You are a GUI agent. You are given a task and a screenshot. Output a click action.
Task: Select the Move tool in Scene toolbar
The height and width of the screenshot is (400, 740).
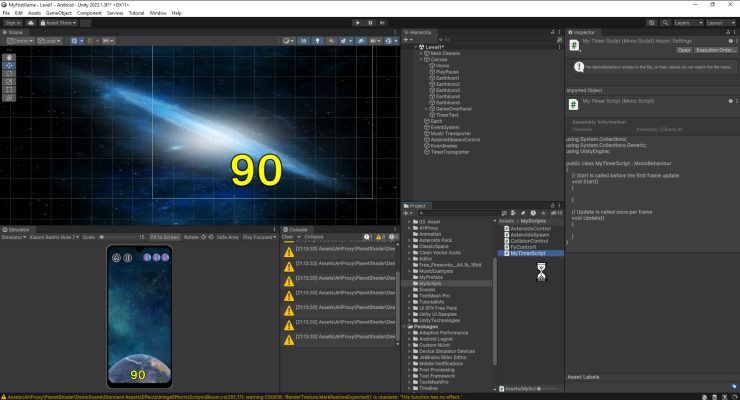coord(9,65)
